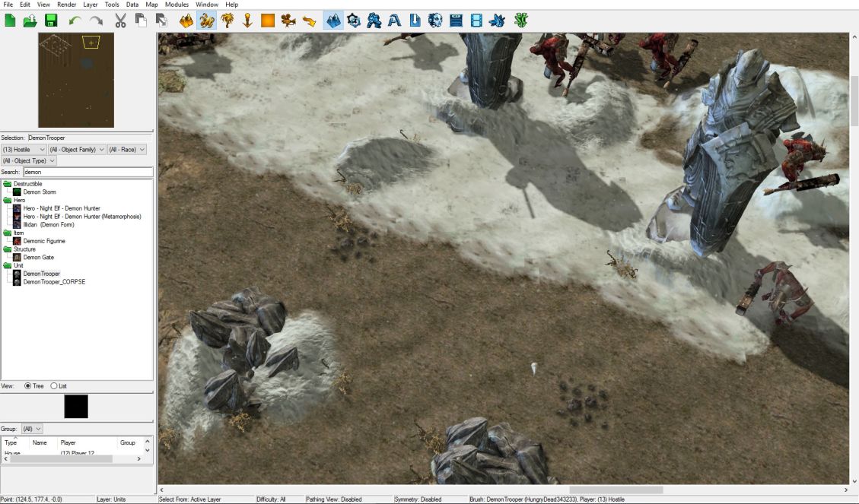859x504 pixels.
Task: Paste copied objects into the map
Action: click(161, 21)
